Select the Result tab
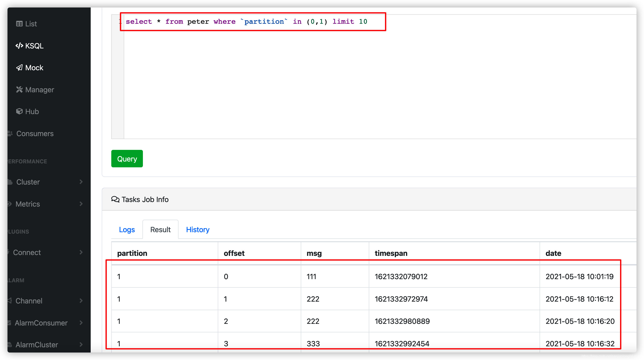644x360 pixels. click(160, 229)
